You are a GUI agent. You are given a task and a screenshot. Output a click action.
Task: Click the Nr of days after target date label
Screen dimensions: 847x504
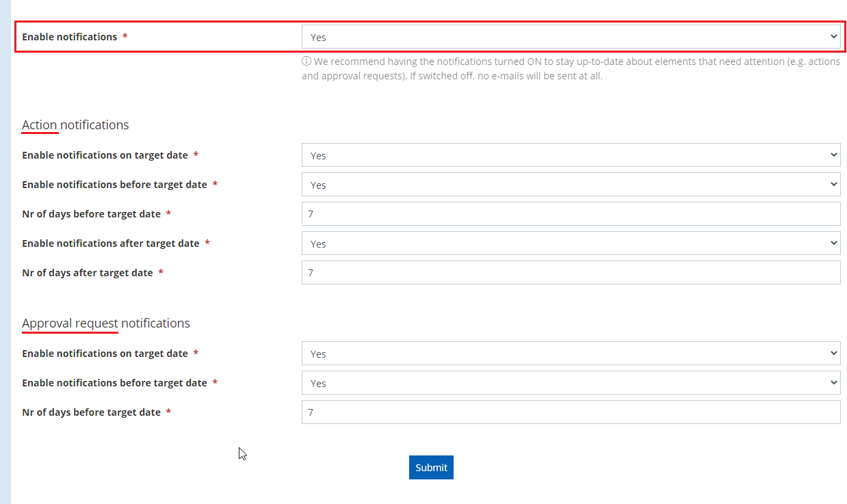[87, 273]
